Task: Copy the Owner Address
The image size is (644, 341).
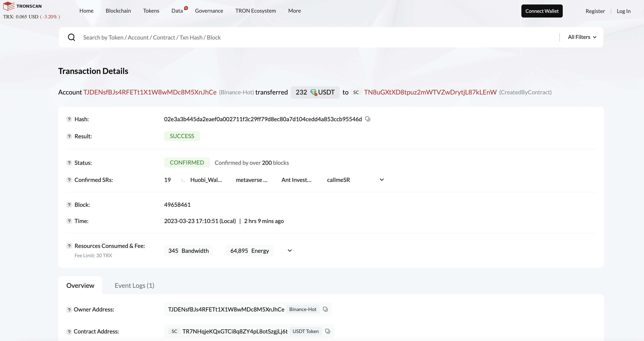Action: coord(325,309)
